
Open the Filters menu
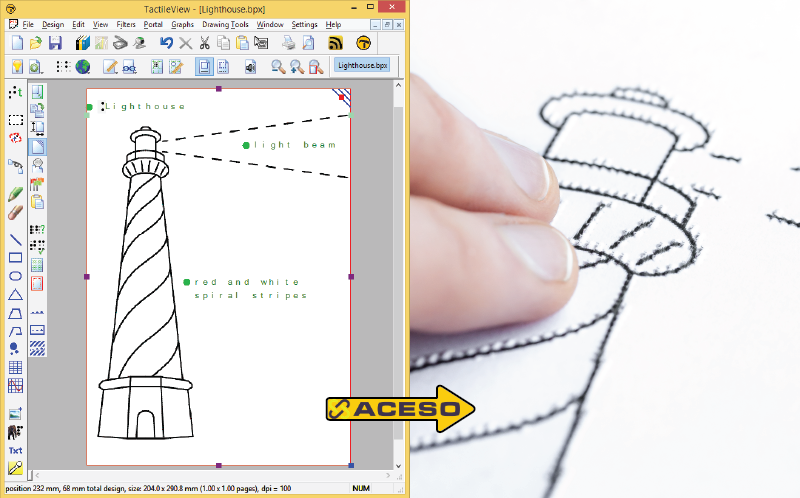[127, 24]
